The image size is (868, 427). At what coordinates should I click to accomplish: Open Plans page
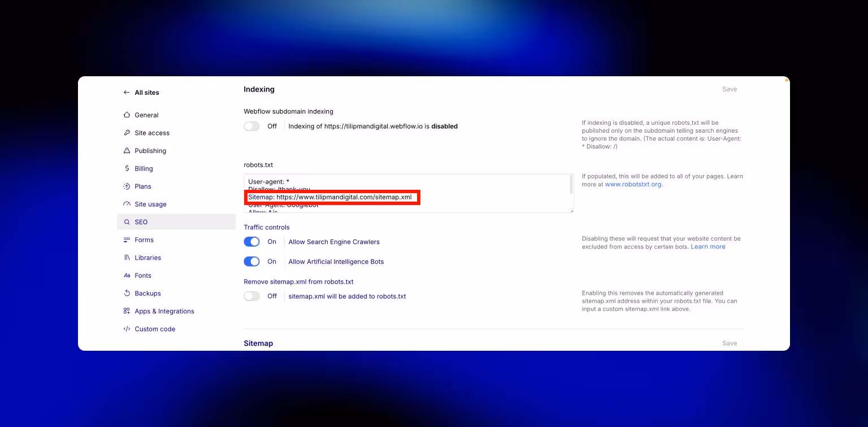pos(143,186)
